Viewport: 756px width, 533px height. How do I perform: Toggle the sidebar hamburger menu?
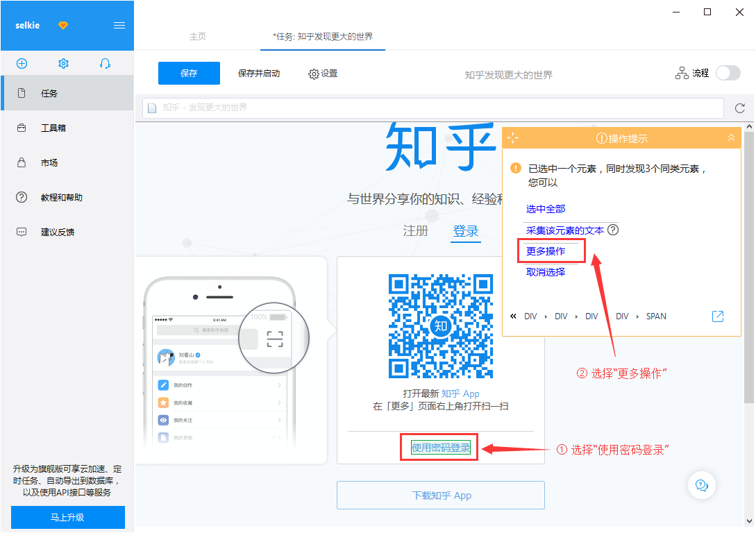[x=119, y=26]
